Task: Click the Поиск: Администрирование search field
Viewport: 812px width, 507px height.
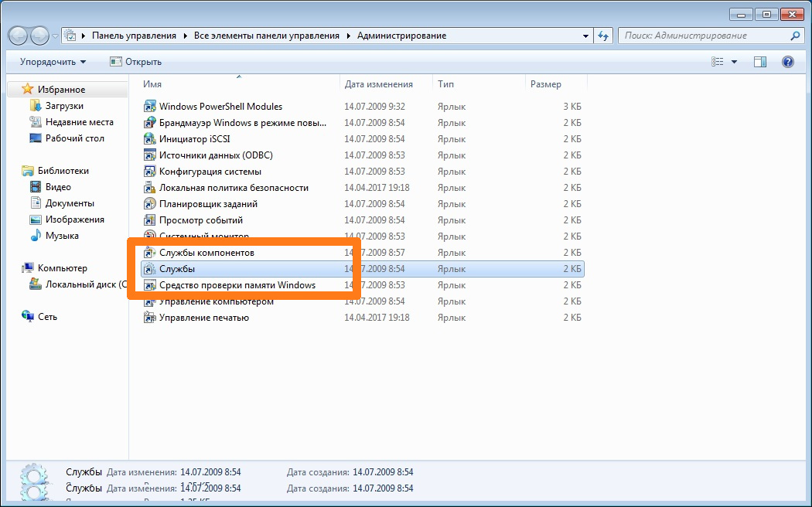Action: (x=704, y=36)
